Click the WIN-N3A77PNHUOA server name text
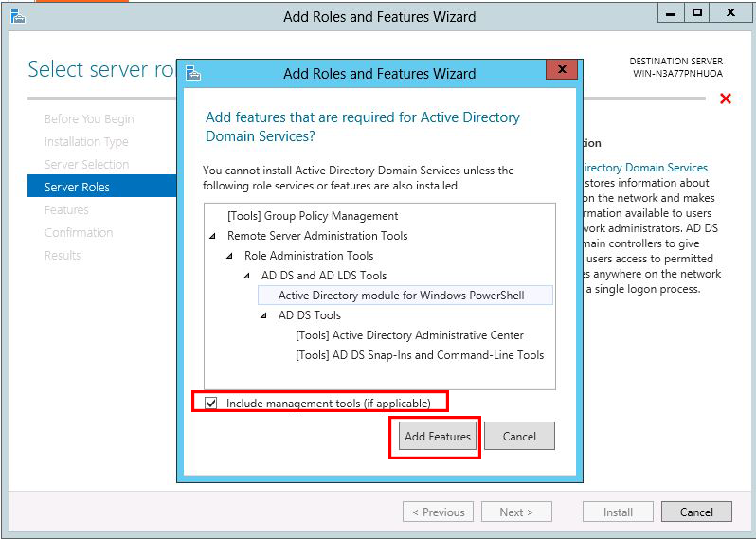Screen dimensions: 756x539 678,74
